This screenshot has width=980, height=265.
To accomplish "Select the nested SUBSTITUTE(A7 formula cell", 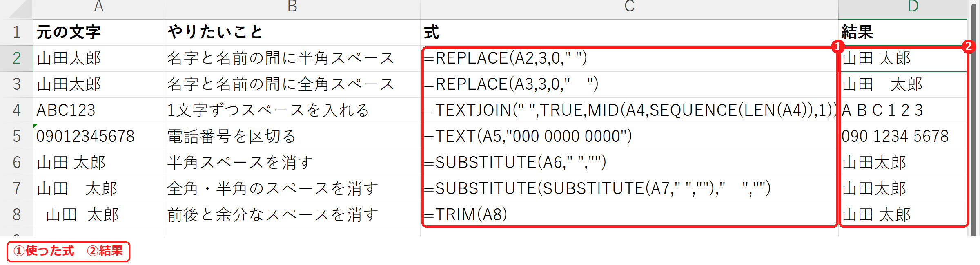I will point(629,189).
